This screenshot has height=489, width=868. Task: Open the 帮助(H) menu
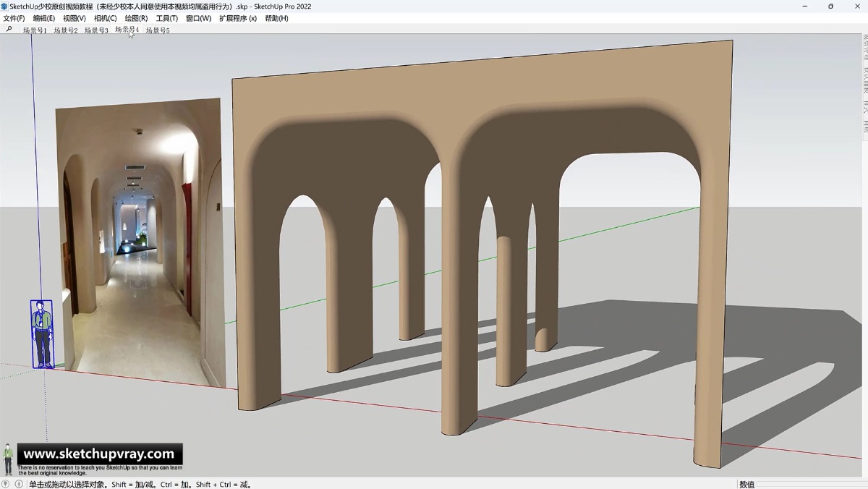(276, 18)
